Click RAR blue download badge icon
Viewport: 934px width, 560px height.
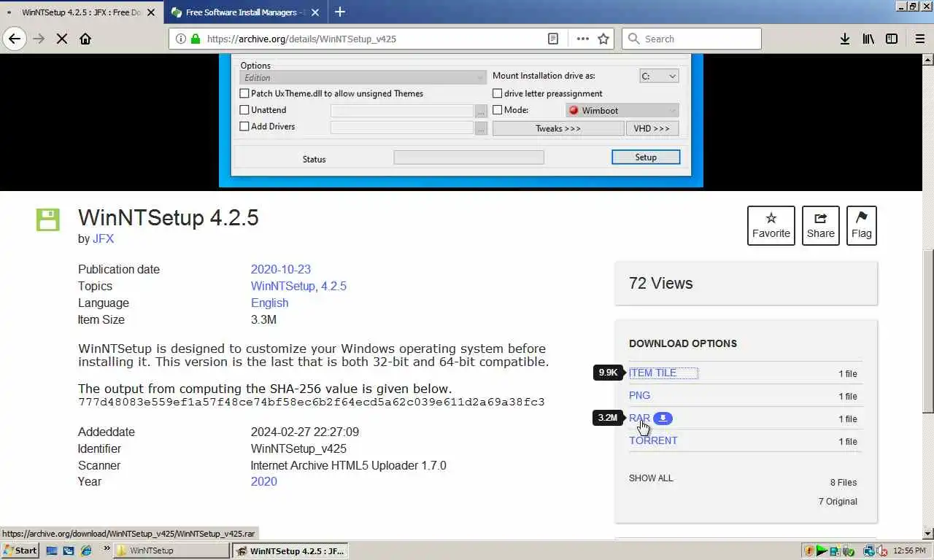pyautogui.click(x=663, y=418)
